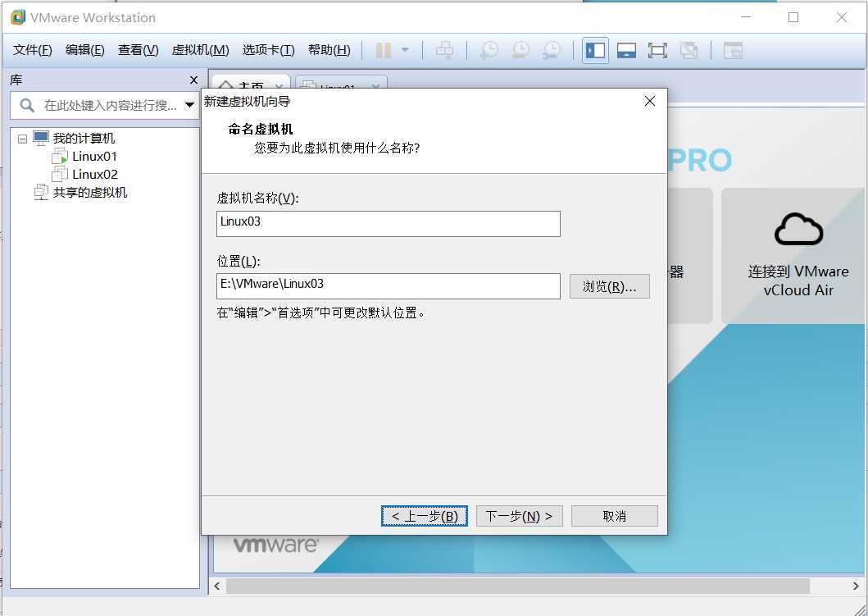Click the VMware Workstation title bar app icon

tap(18, 17)
